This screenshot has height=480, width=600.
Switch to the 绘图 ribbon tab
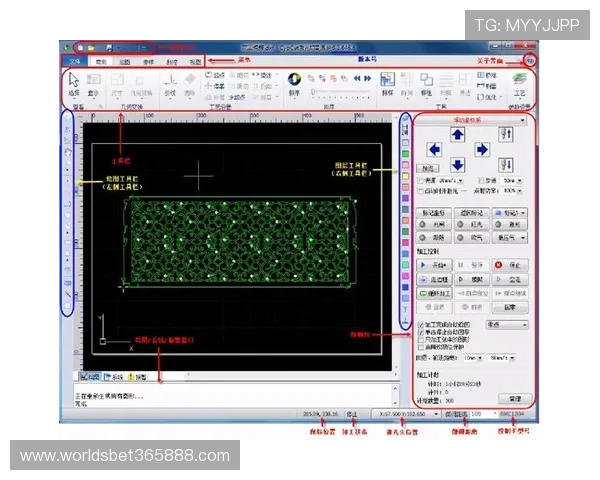127,62
